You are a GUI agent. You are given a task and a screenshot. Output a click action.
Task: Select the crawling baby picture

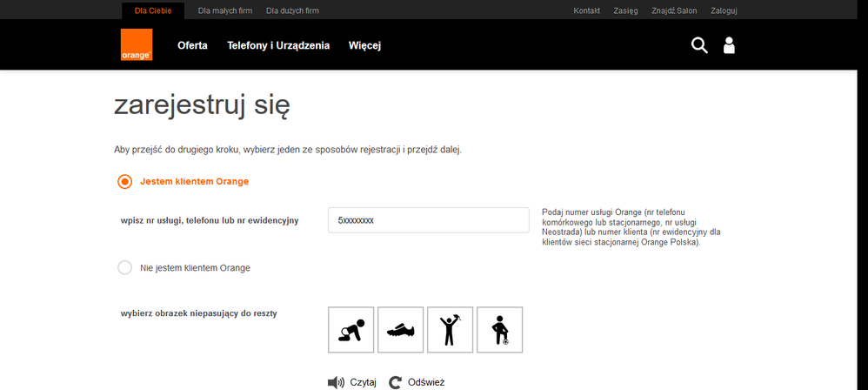tap(351, 330)
